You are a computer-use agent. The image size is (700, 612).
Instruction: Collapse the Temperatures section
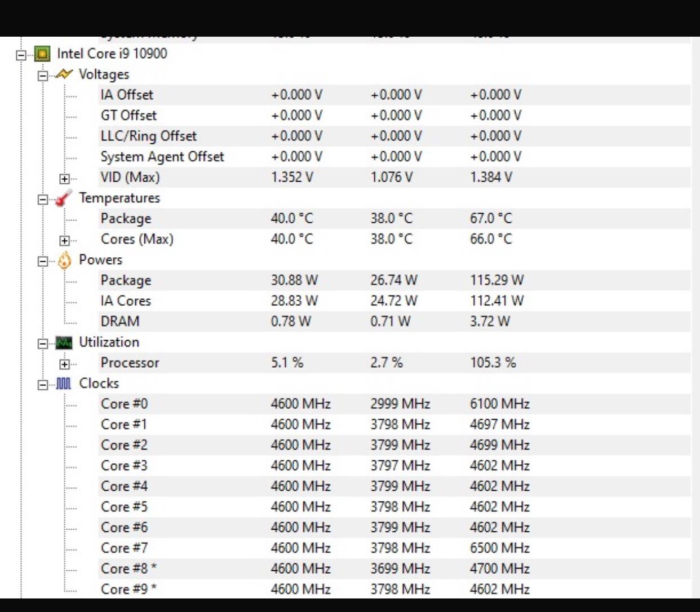pos(43,199)
